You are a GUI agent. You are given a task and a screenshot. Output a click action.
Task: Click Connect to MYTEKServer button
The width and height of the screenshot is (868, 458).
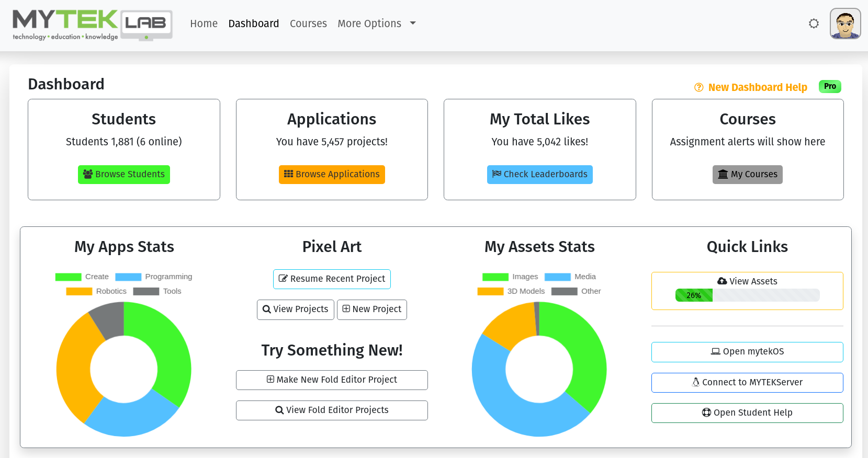click(x=747, y=383)
